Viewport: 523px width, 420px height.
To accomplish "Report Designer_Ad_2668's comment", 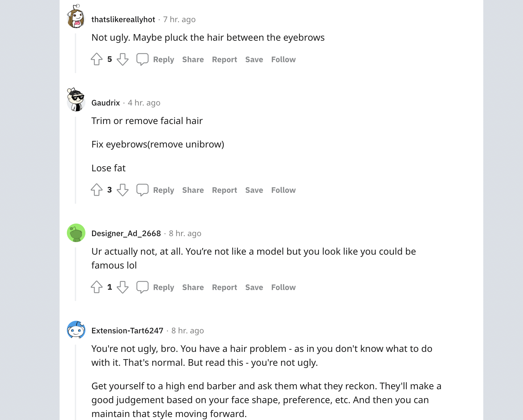I will click(x=224, y=287).
